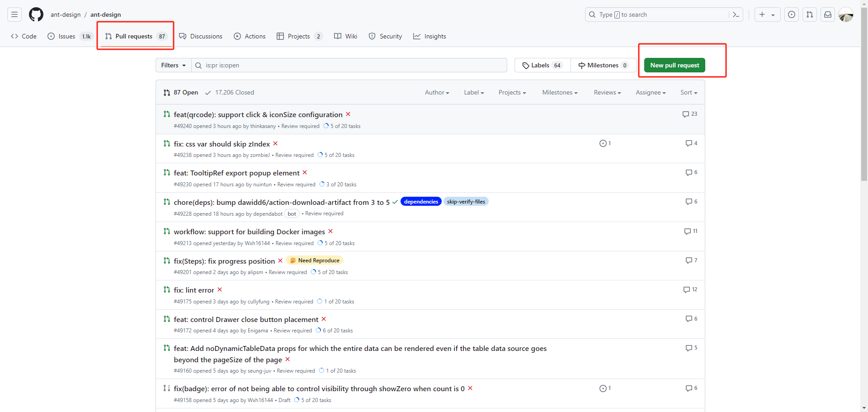Click failed checks X on lint error PR
Image resolution: width=868 pixels, height=412 pixels.
[x=220, y=289]
